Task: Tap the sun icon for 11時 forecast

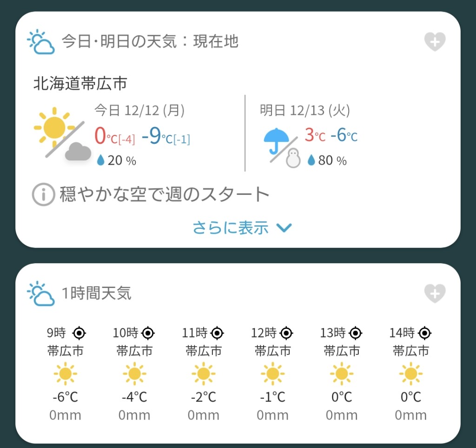Action: pos(204,373)
